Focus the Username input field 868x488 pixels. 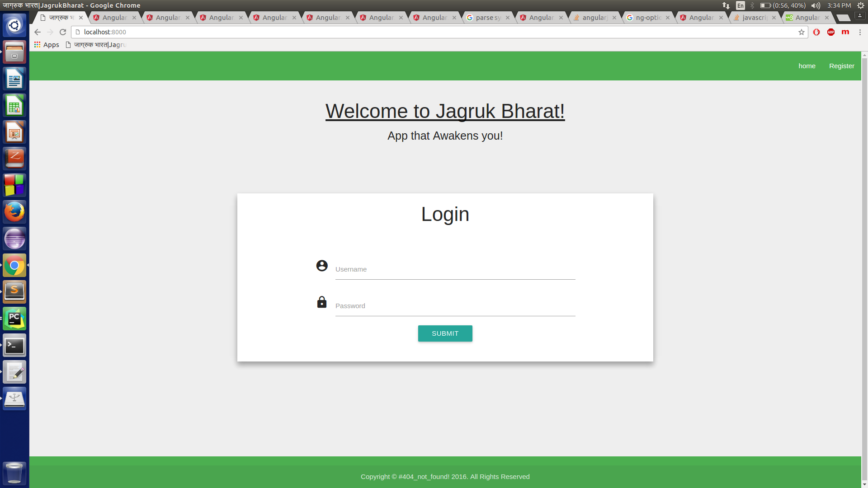click(x=455, y=269)
